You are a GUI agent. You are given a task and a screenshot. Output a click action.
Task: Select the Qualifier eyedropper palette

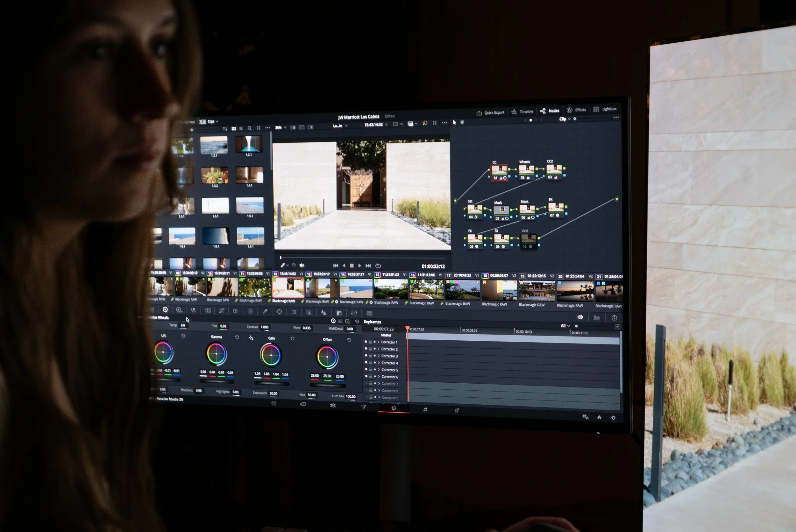[x=265, y=311]
